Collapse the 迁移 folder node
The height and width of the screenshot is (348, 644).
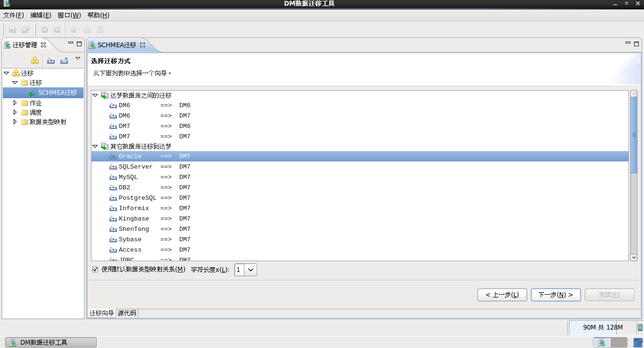tap(15, 83)
